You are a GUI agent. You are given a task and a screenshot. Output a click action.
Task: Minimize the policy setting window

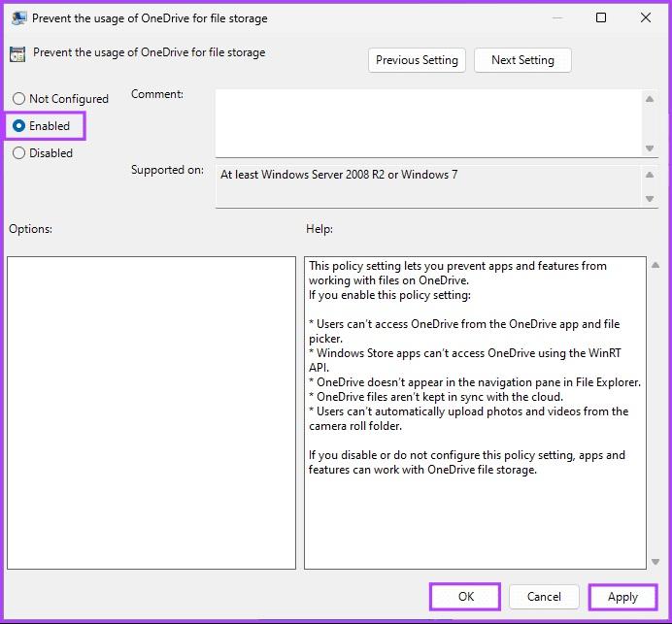(x=557, y=18)
